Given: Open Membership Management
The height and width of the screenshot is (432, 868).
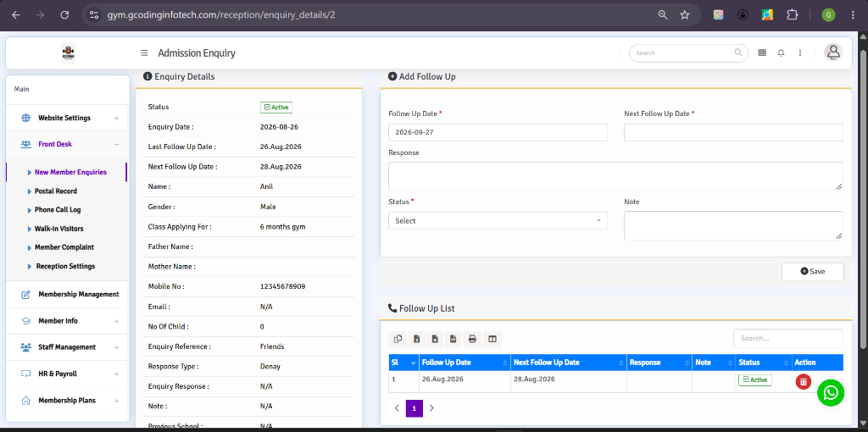Looking at the screenshot, I should coord(68,294).
